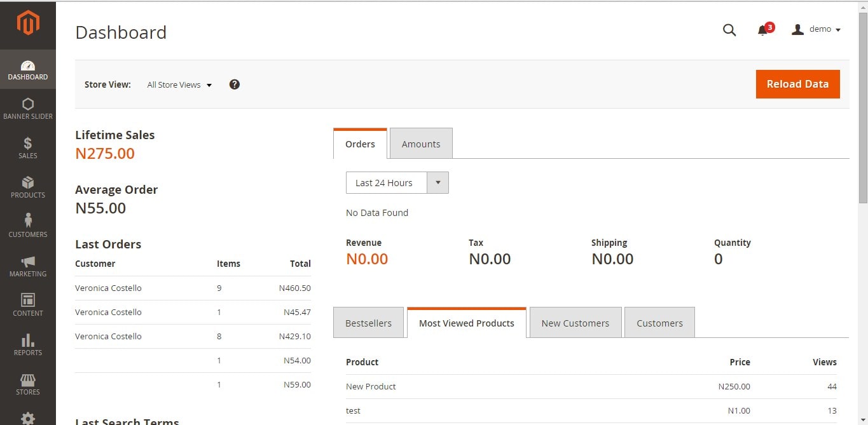
Task: Click the Reload Data button
Action: (797, 84)
